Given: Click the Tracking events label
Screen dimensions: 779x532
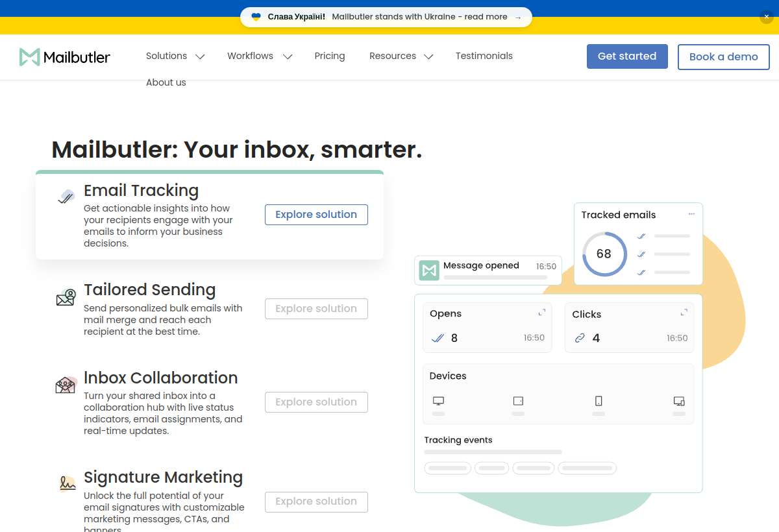Looking at the screenshot, I should click(x=458, y=440).
